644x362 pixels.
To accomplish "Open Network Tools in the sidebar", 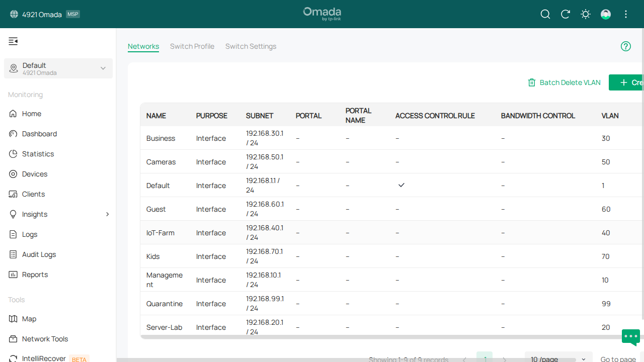I will pos(45,339).
